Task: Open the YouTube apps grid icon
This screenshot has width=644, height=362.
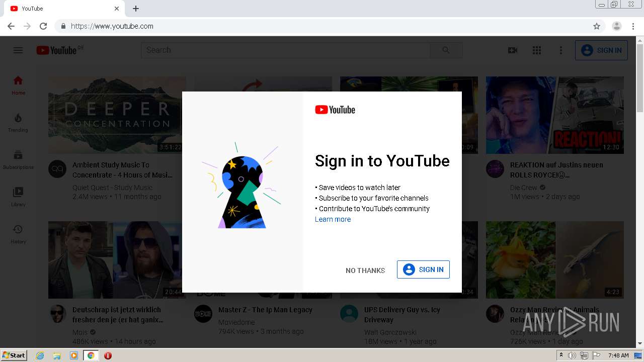Action: tap(537, 50)
